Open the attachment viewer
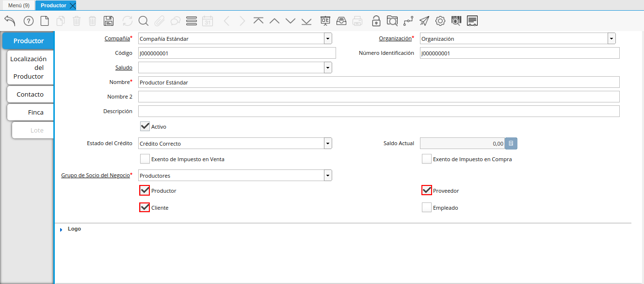 tap(159, 20)
